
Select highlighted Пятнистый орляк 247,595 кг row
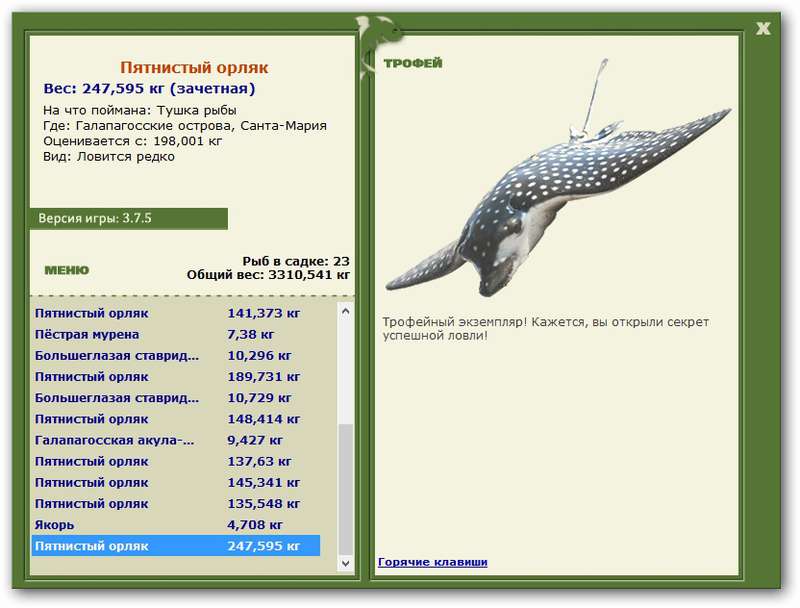tap(176, 546)
